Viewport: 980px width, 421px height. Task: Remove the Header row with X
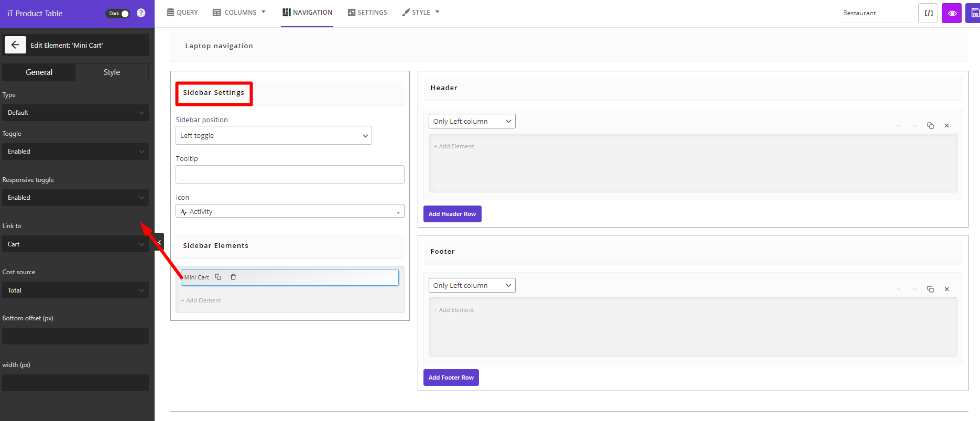tap(946, 126)
